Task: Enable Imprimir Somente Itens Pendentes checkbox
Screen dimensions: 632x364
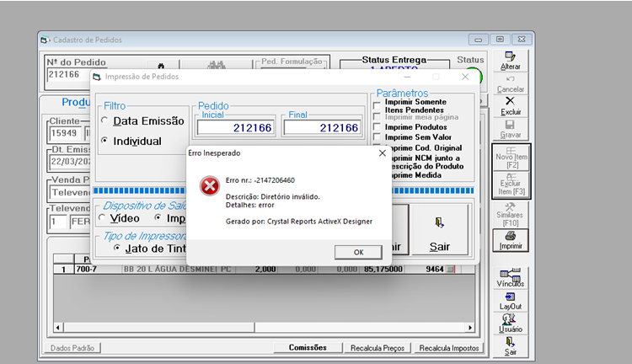Action: pyautogui.click(x=377, y=106)
